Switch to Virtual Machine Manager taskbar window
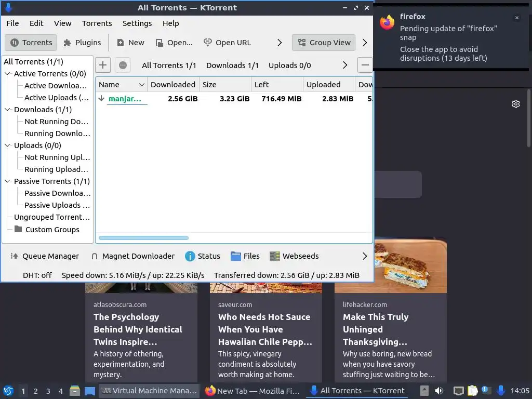 (149, 391)
